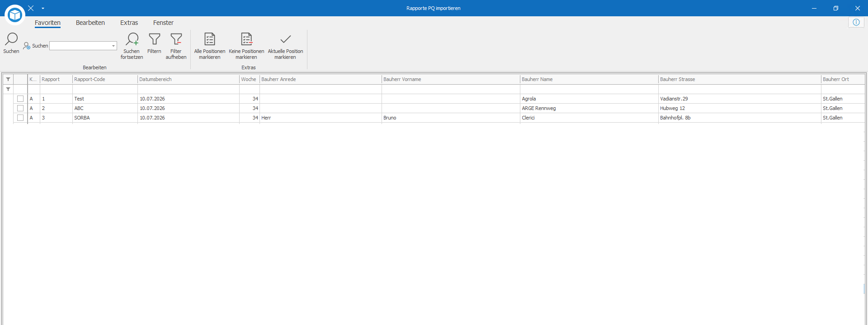Click the X icon in the quick access bar
The height and width of the screenshot is (325, 868).
tap(31, 8)
